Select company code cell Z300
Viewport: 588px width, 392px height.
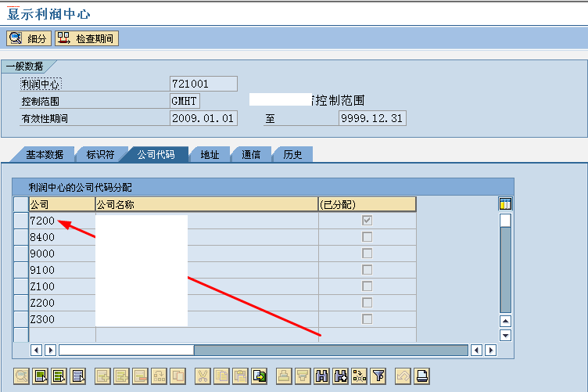pos(62,319)
